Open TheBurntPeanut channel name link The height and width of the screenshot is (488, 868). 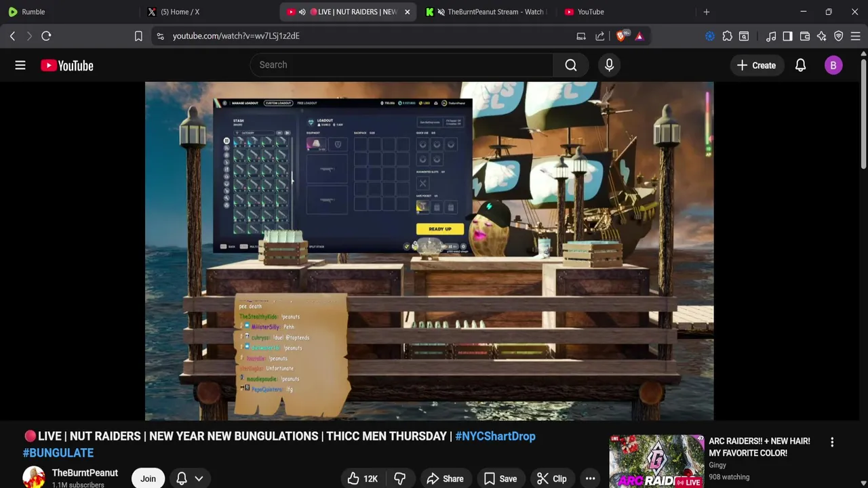[x=85, y=473]
